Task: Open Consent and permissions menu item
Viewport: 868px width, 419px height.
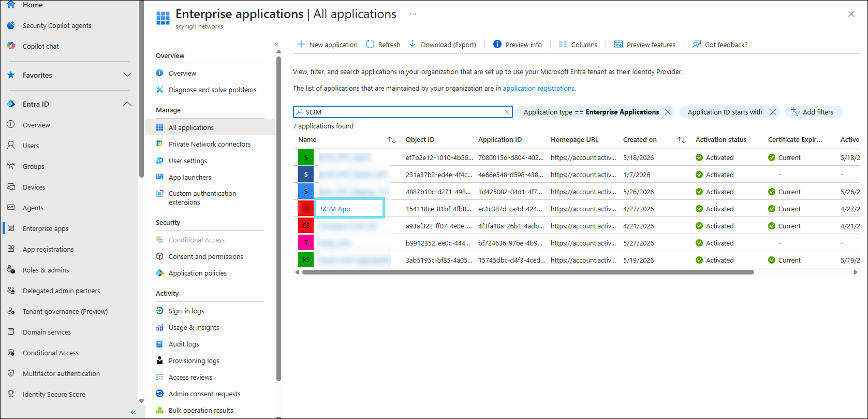Action: 206,256
